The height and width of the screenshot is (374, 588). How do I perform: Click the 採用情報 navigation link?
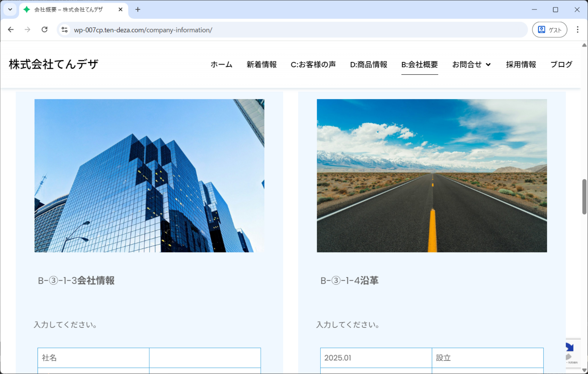[x=521, y=65]
